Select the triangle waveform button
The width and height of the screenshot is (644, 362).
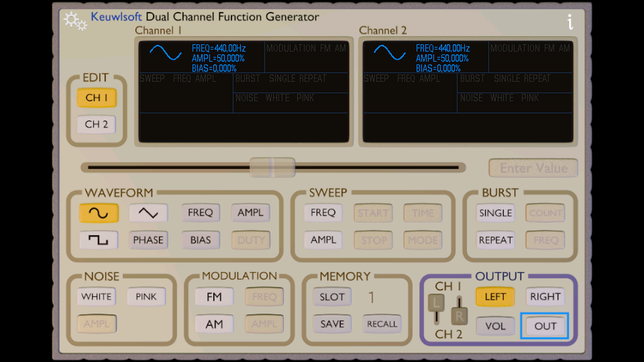click(x=148, y=213)
